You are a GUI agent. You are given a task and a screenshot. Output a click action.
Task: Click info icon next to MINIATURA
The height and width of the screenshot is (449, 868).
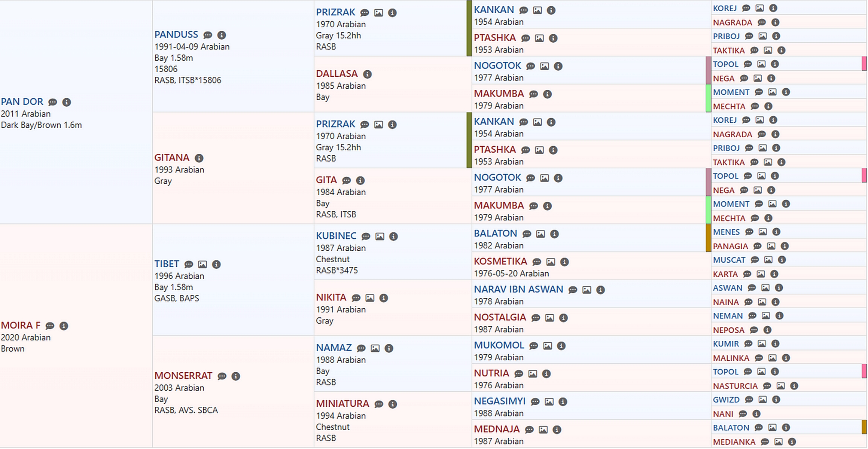393,404
